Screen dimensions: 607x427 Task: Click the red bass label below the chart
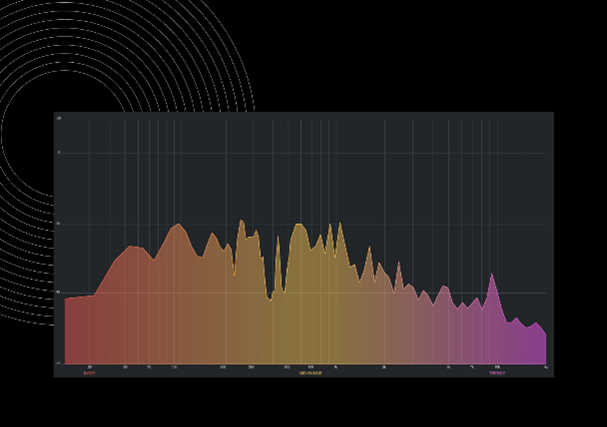pos(89,373)
